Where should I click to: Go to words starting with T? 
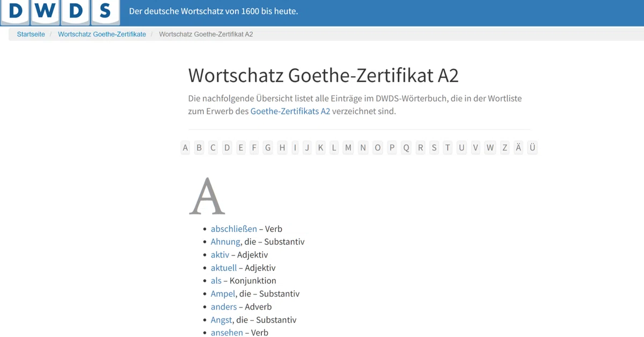(448, 148)
